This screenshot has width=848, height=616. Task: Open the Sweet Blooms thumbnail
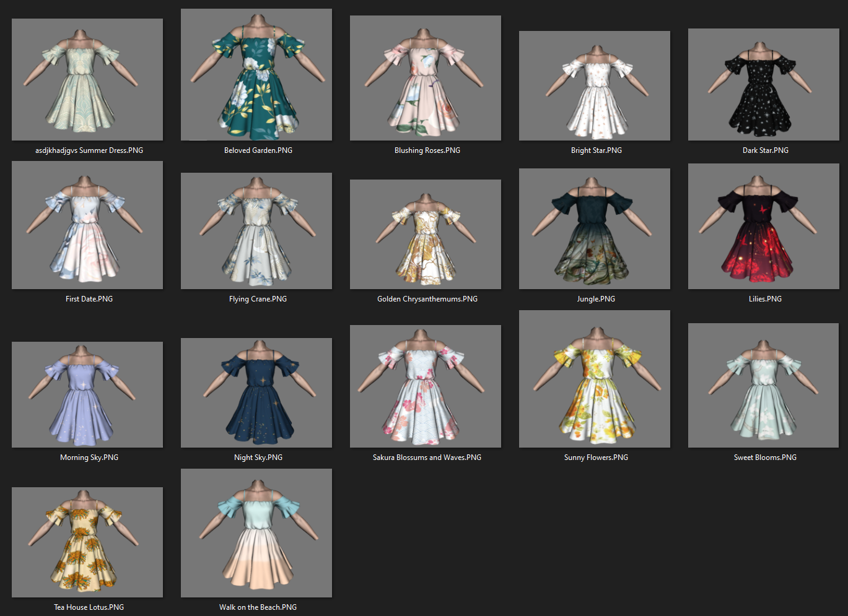coord(763,384)
